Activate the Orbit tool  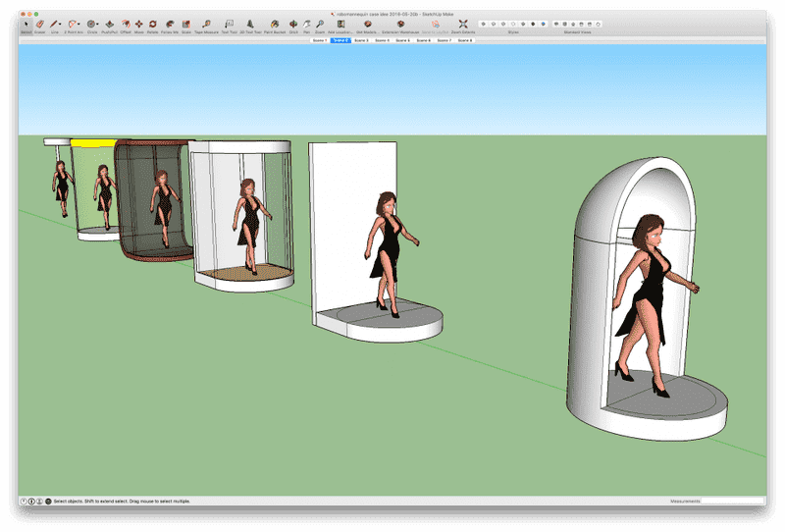tap(293, 24)
